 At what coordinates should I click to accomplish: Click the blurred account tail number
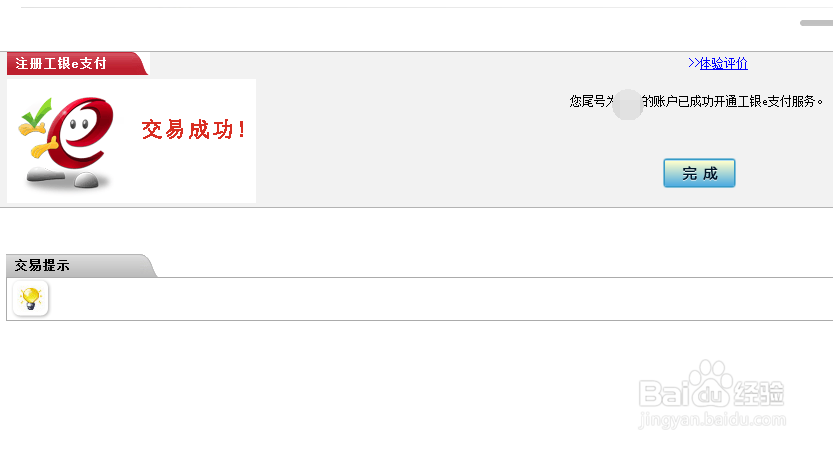coord(627,101)
